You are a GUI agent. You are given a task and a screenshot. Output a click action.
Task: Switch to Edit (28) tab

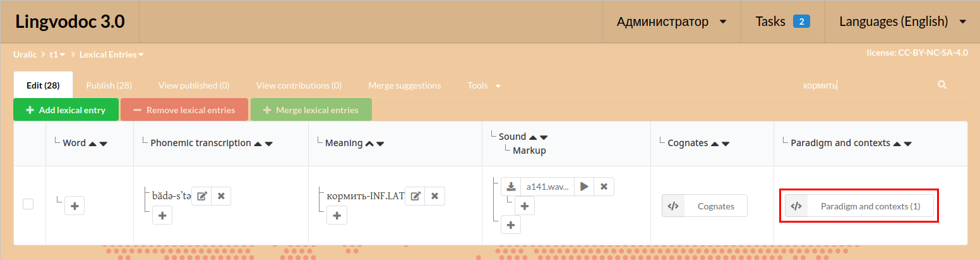coord(43,85)
